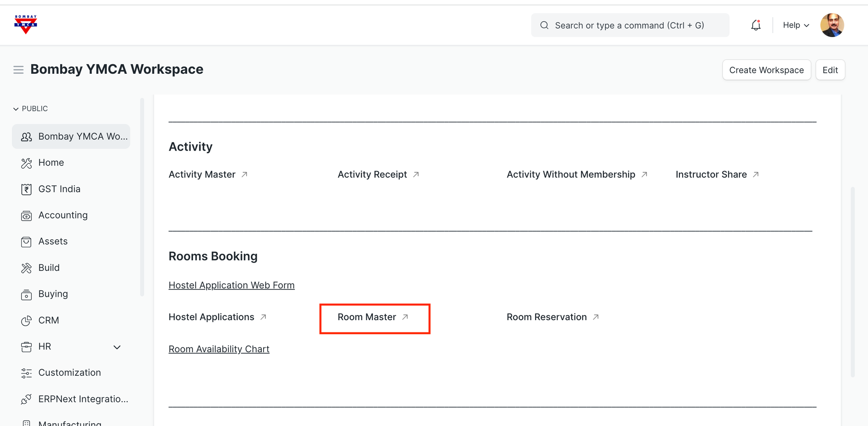The image size is (868, 426).
Task: Focus the search or command bar
Action: pos(629,25)
